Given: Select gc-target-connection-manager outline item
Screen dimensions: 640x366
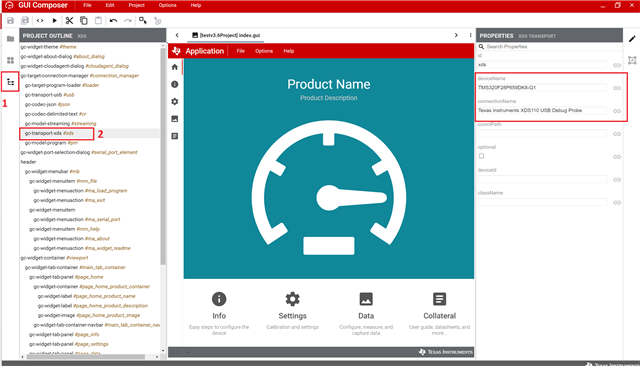Looking at the screenshot, I should coord(80,75).
